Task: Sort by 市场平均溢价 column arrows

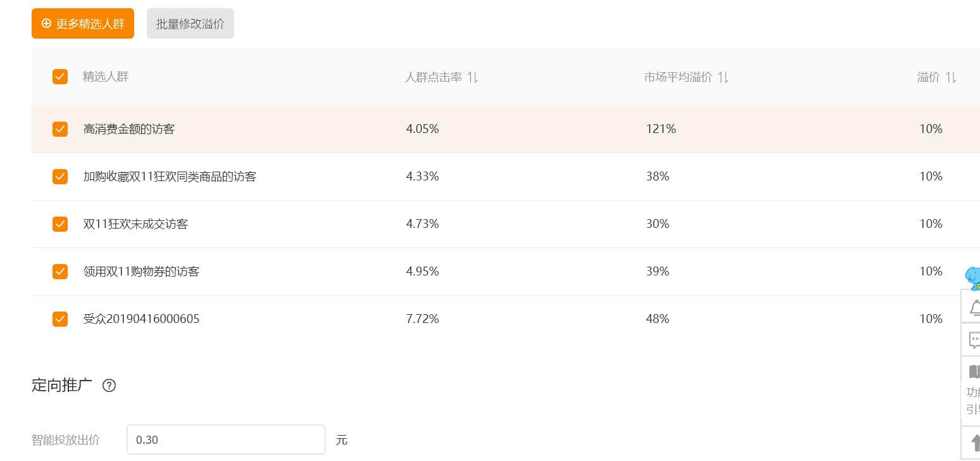Action: [x=723, y=77]
